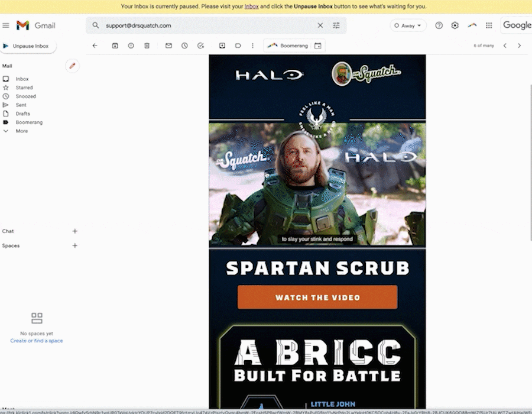Move this email to a folder
Image resolution: width=532 pixels, height=414 pixels.
222,46
